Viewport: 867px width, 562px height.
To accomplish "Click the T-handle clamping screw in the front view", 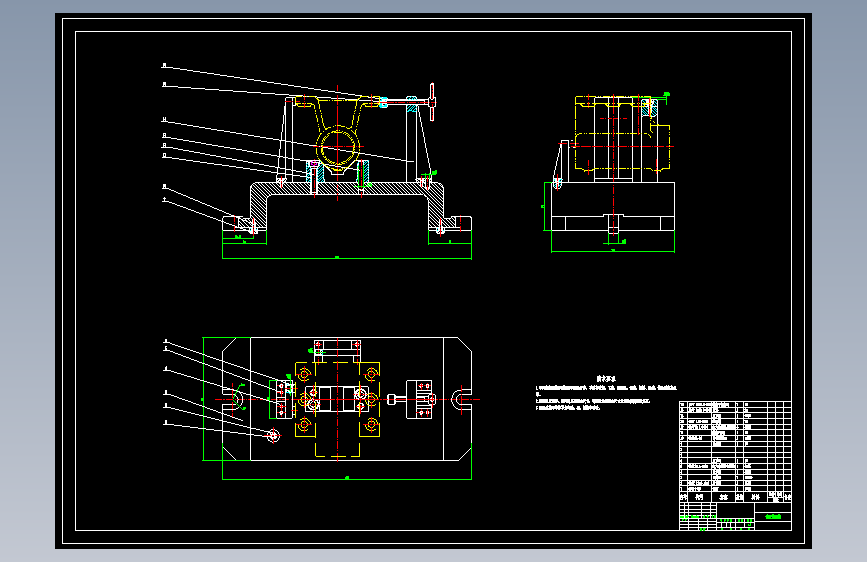I will pyautogui.click(x=410, y=101).
